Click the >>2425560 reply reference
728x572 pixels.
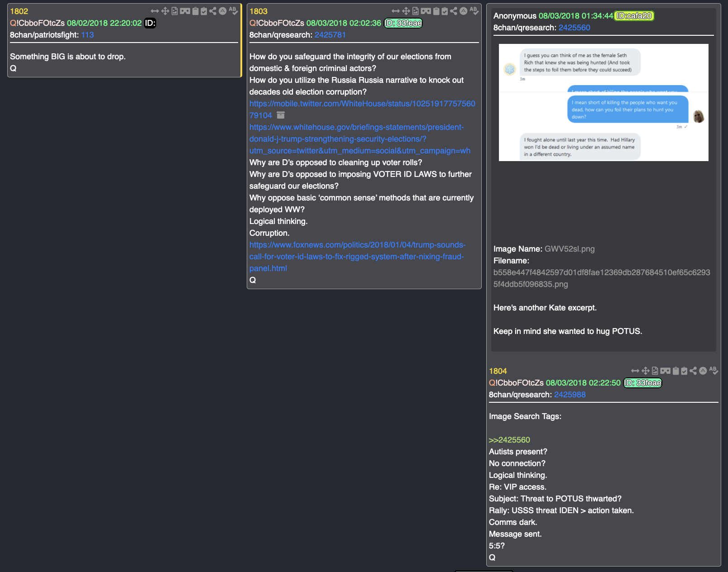(x=509, y=440)
